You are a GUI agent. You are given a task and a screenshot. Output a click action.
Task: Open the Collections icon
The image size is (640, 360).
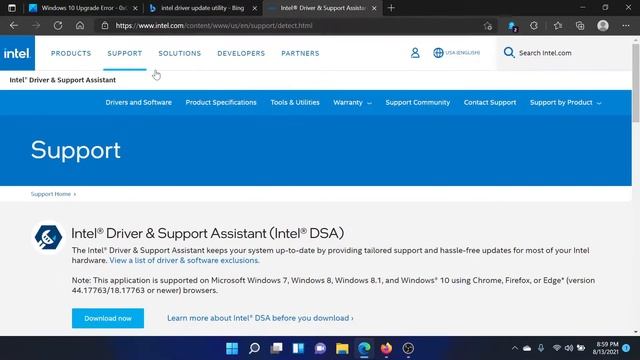(x=580, y=26)
